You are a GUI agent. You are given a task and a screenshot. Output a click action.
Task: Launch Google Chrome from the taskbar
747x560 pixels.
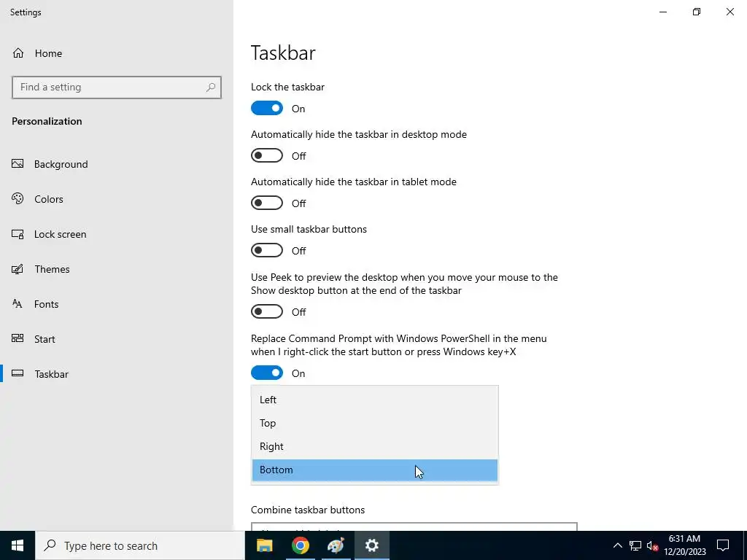[300, 545]
